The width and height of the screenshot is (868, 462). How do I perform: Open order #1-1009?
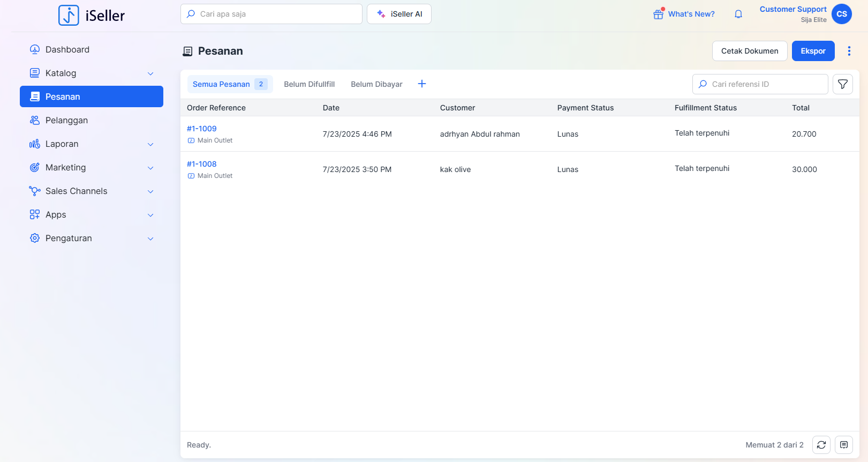pos(202,129)
